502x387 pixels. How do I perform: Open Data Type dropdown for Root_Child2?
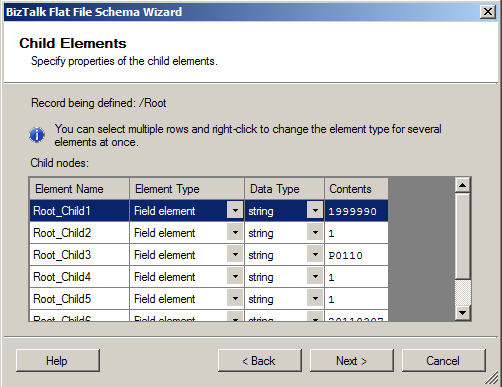click(315, 233)
